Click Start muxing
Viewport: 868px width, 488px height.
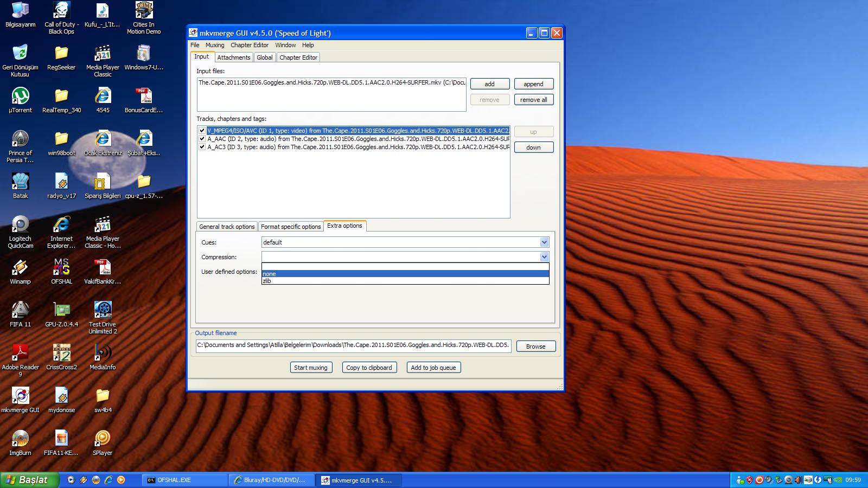tap(311, 368)
